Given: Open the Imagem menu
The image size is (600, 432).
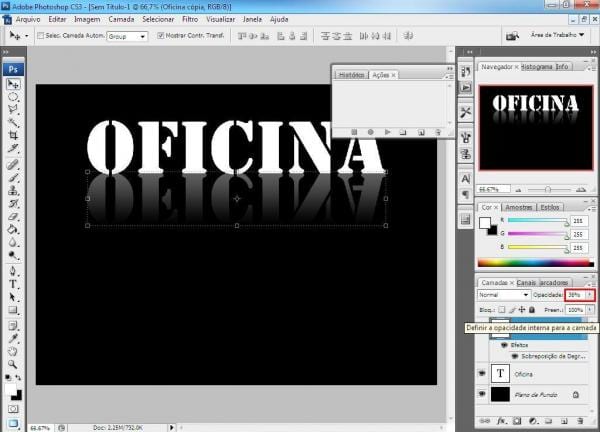Looking at the screenshot, I should pos(87,20).
